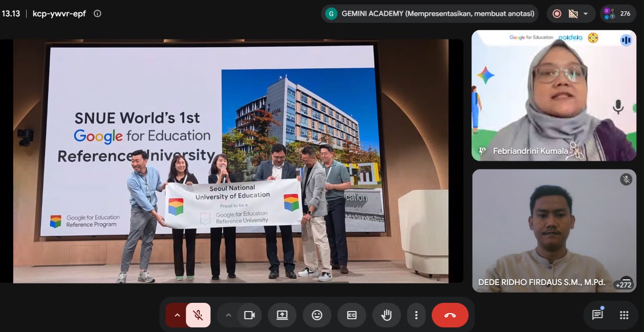Turn on the camera

pos(249,315)
